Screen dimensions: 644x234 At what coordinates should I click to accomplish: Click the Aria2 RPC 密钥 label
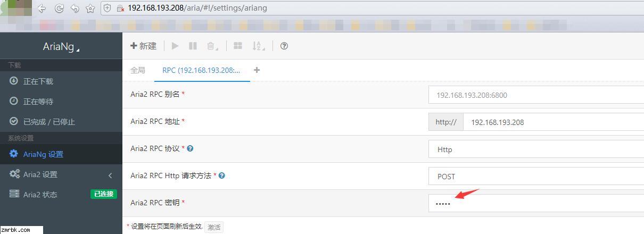[x=155, y=203]
